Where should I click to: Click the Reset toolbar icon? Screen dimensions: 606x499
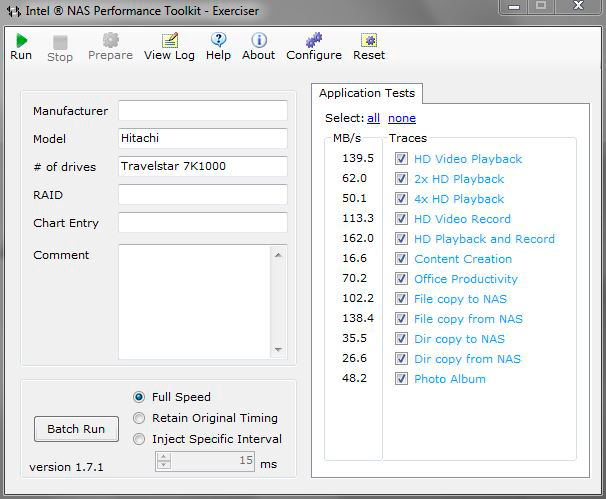369,40
